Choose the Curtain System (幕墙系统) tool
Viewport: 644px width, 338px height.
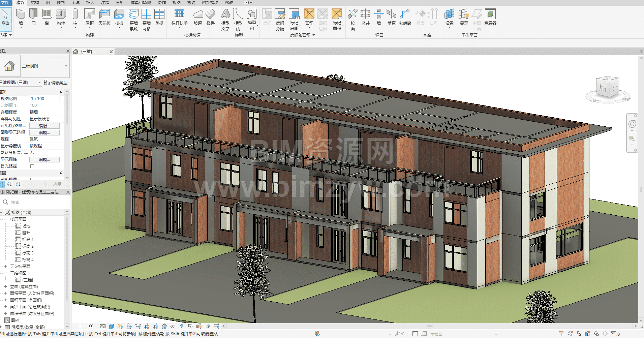134,20
